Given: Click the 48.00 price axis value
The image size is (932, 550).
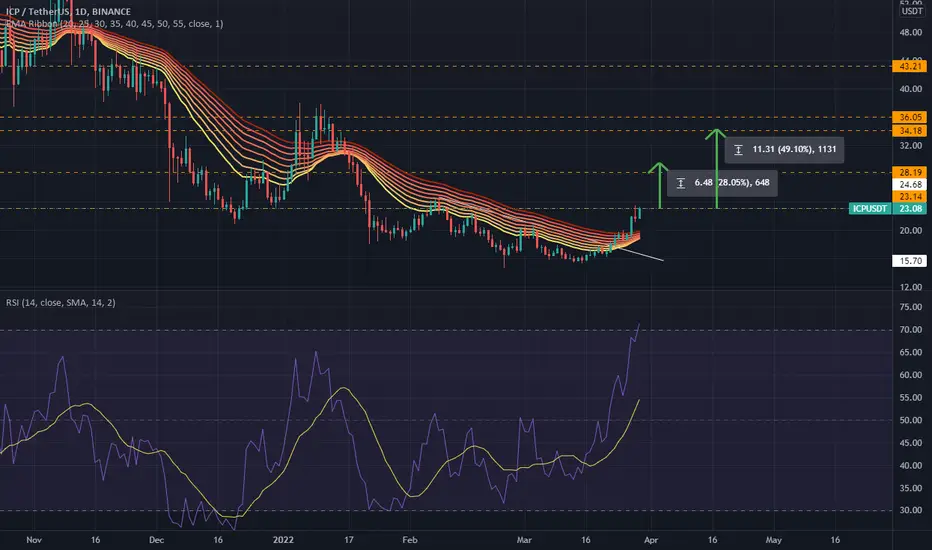Looking at the screenshot, I should point(911,33).
